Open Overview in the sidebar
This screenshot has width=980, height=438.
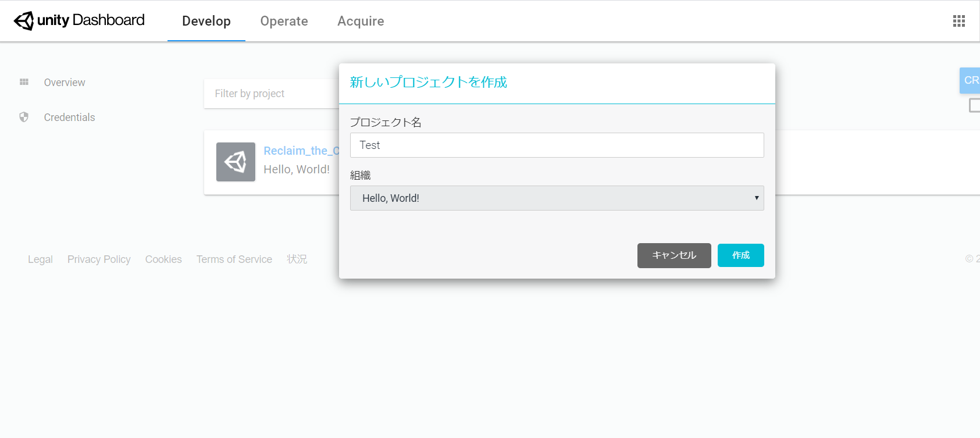coord(65,83)
